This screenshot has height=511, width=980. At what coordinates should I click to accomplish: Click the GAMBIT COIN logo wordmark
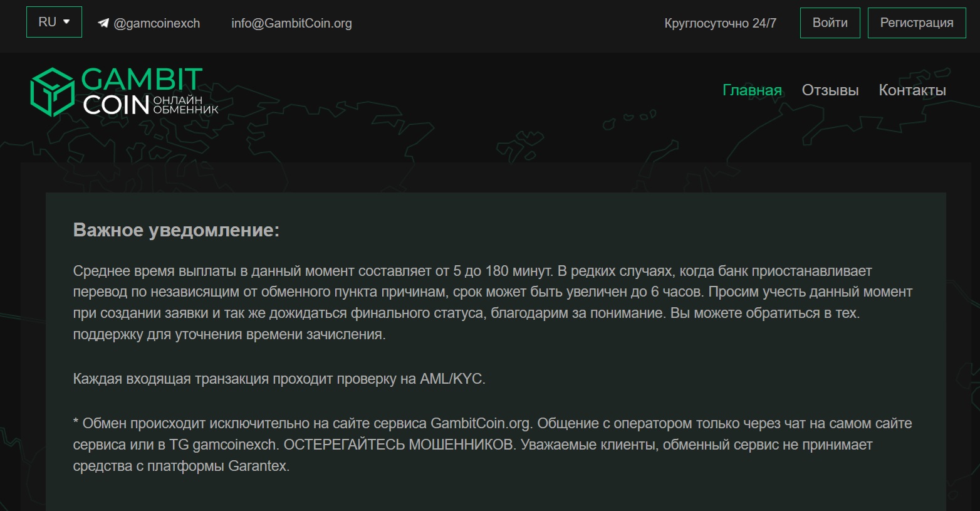coord(149,92)
